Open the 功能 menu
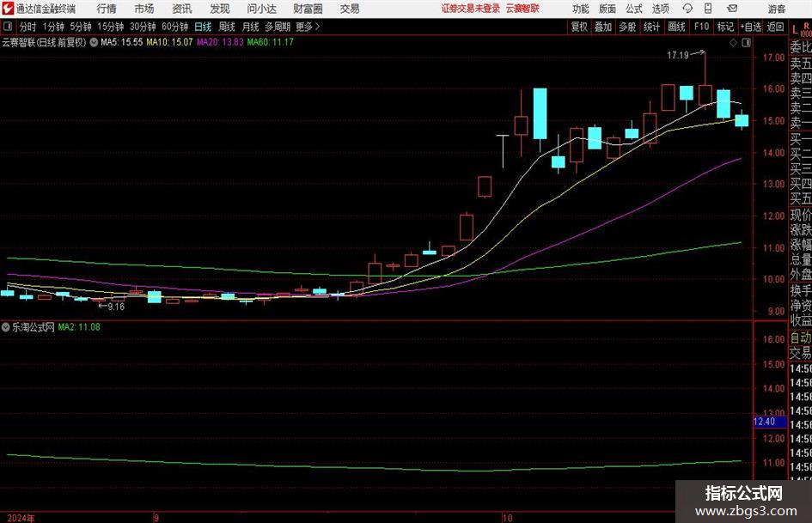The width and height of the screenshot is (812, 523). click(581, 9)
